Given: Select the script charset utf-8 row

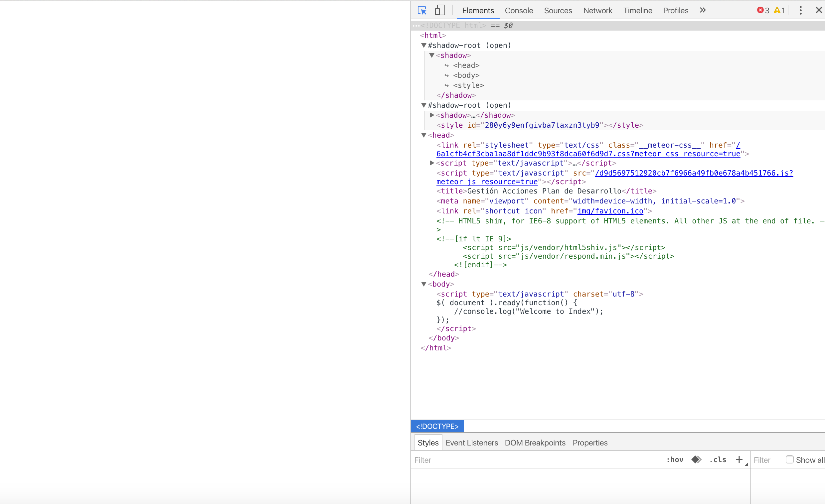Looking at the screenshot, I should coord(540,294).
